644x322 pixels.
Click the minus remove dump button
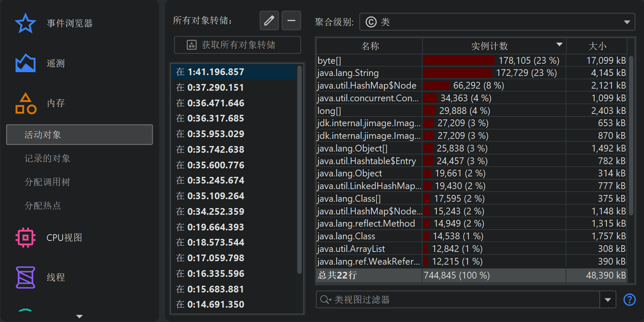pyautogui.click(x=291, y=21)
